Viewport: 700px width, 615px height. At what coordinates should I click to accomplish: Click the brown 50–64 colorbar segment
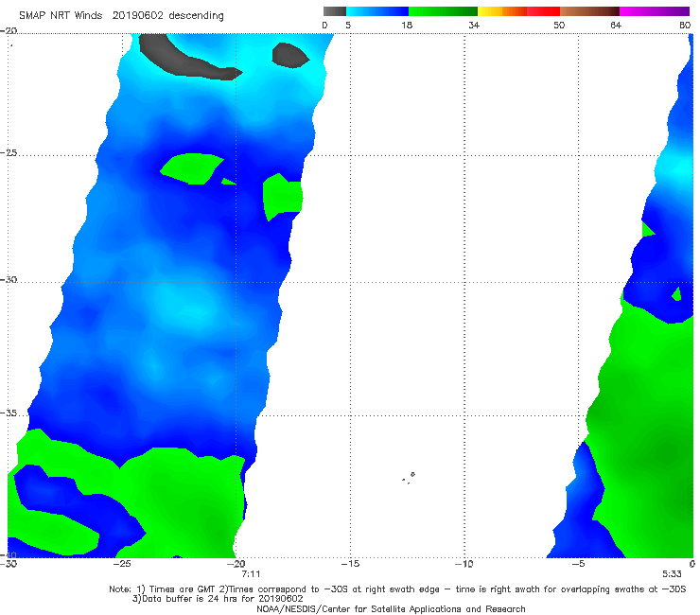[589, 11]
